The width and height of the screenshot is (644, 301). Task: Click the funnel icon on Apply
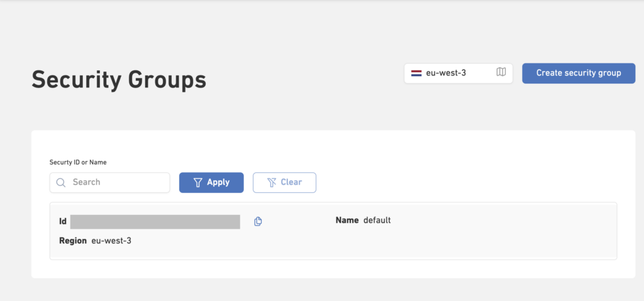pos(198,182)
